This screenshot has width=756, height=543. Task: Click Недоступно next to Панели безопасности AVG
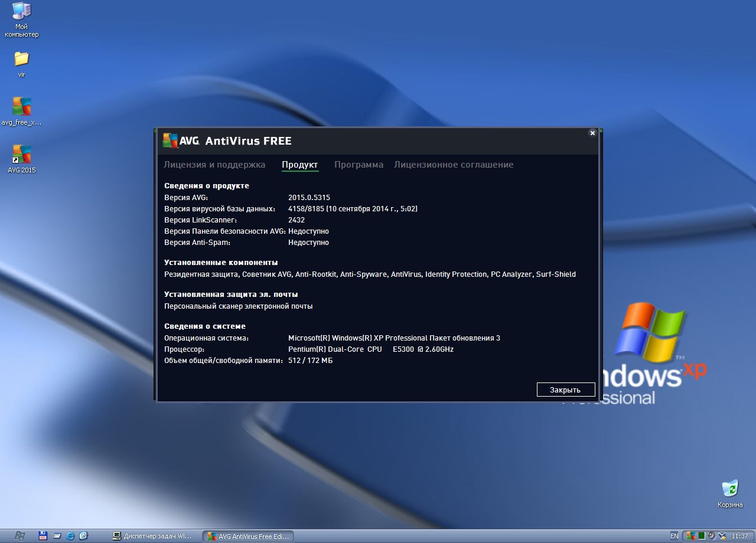308,231
